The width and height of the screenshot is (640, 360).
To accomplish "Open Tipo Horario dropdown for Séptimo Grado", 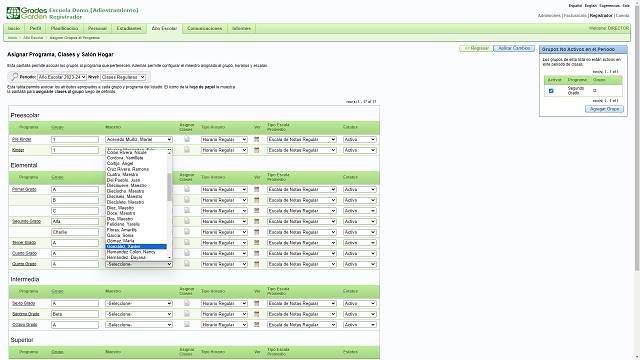I will (x=224, y=314).
